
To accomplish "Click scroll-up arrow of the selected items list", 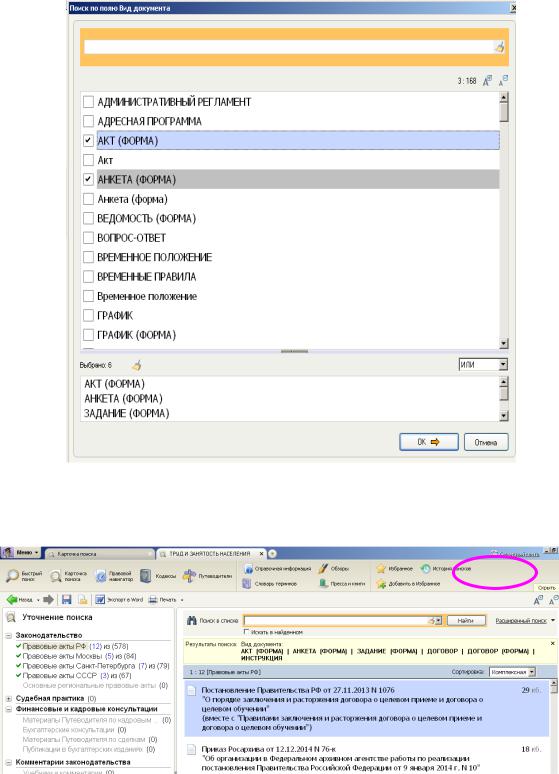I will click(504, 382).
